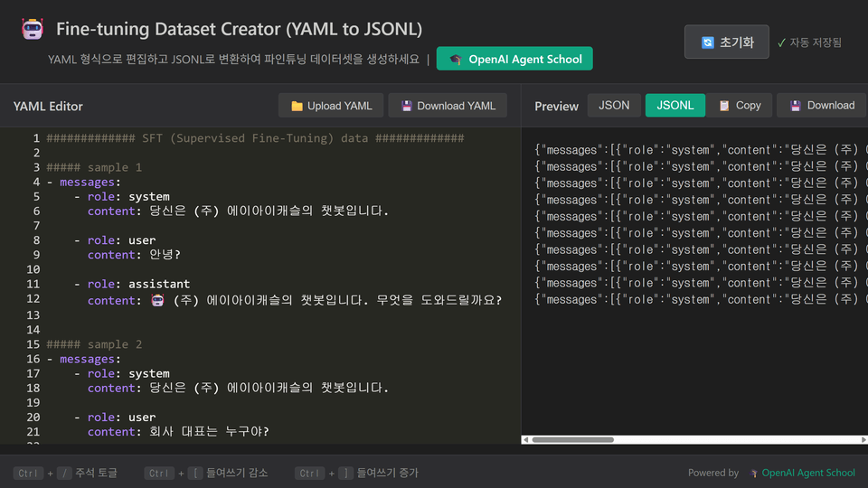Click 'content: 안녕?' on line 9

click(x=134, y=255)
